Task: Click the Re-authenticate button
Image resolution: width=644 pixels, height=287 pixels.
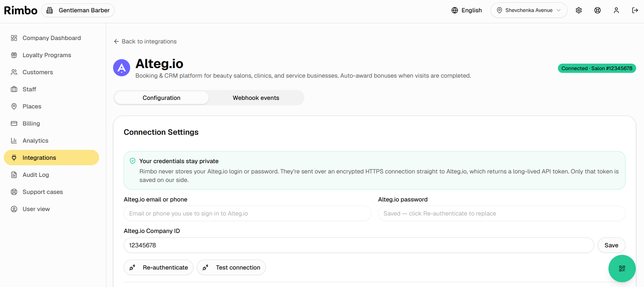Action: click(159, 268)
